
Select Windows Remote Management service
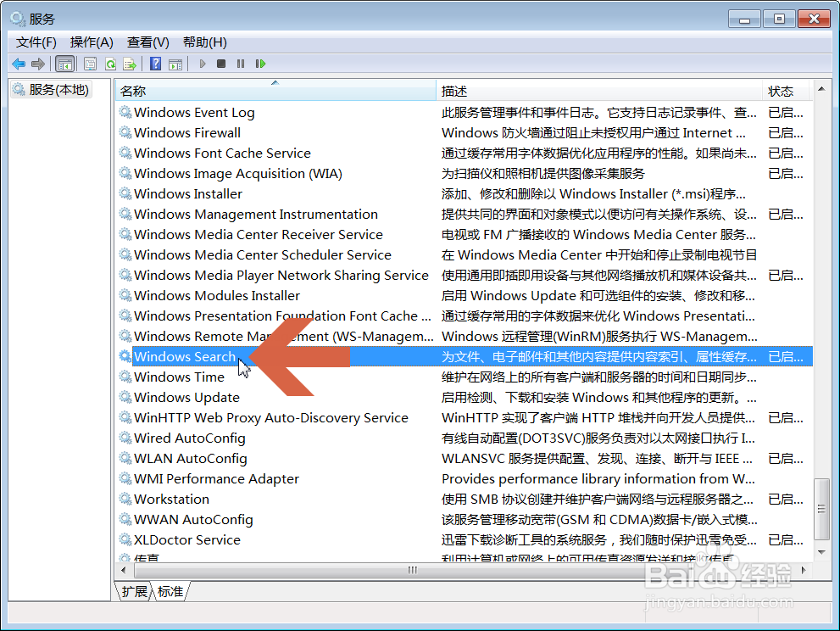464,337
